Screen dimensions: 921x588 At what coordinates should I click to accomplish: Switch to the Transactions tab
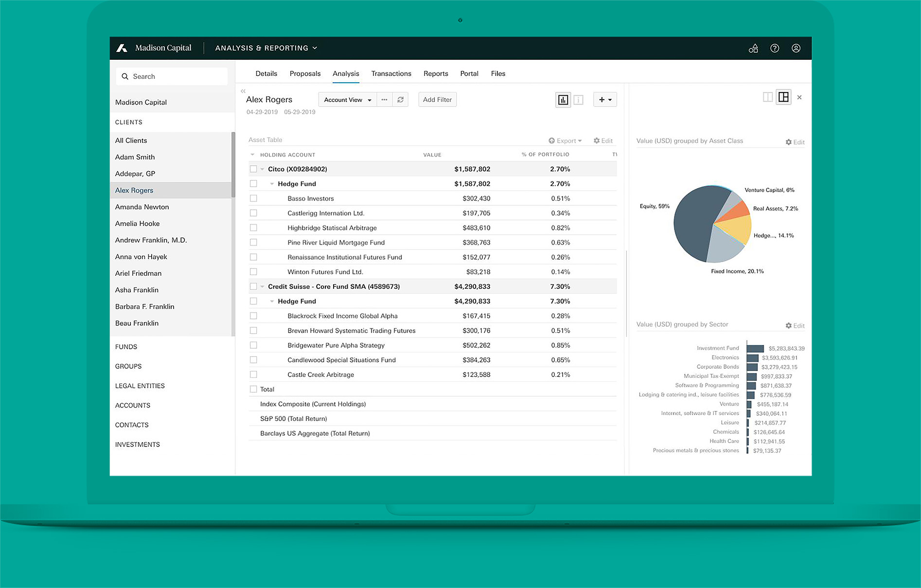point(391,73)
